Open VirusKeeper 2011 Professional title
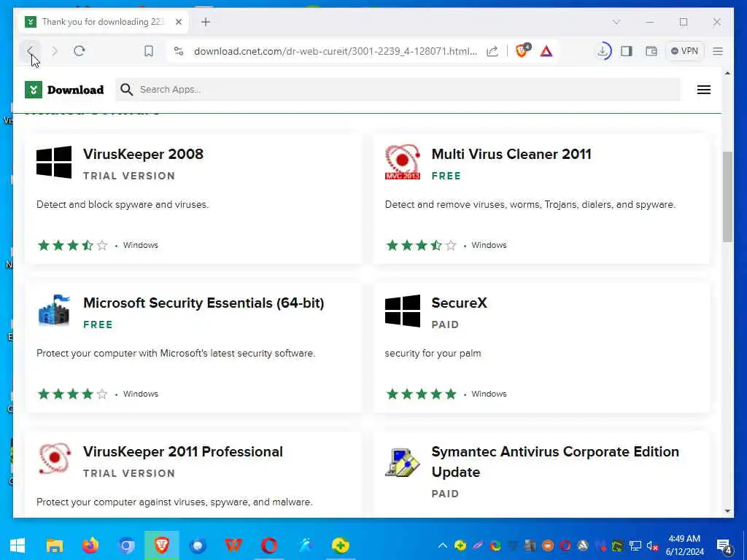747x560 pixels. 183,451
